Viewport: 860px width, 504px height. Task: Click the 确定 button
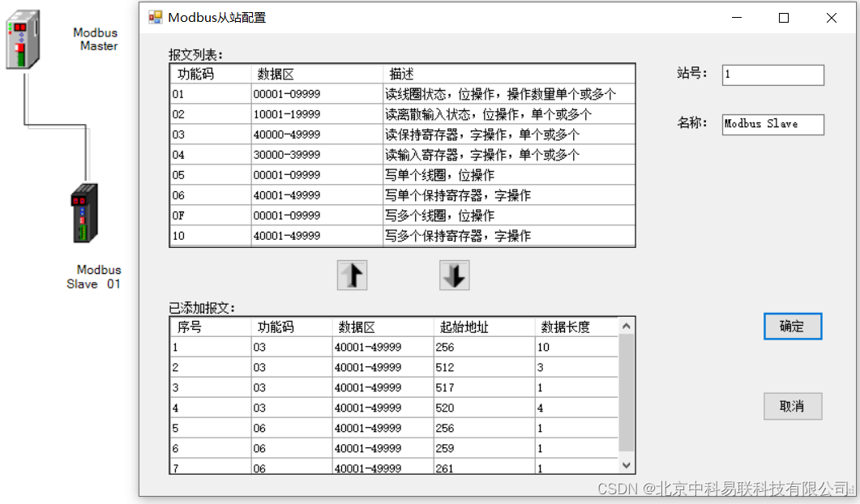coord(793,327)
